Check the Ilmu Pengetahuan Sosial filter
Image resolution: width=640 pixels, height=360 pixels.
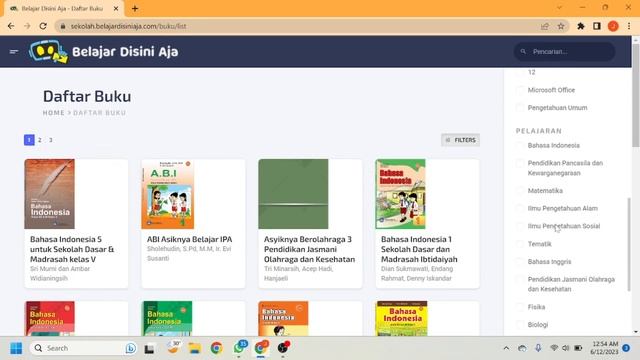[520, 226]
